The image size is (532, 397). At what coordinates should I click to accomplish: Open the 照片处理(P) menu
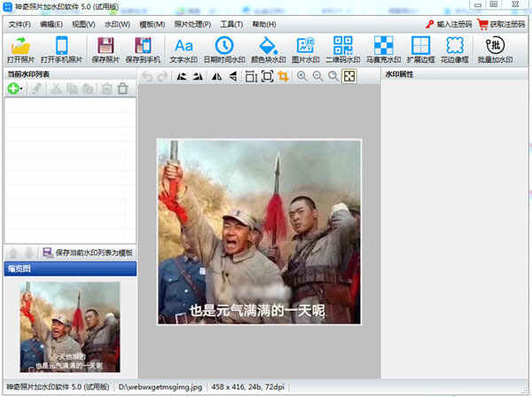(x=194, y=24)
